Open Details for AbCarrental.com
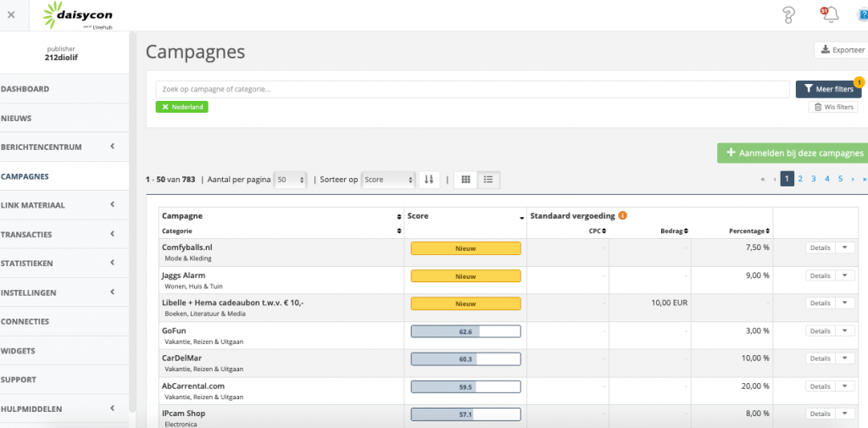The width and height of the screenshot is (868, 428). tap(820, 386)
